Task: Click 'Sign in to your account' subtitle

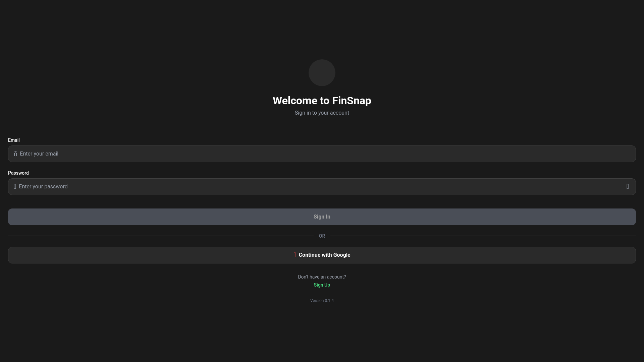Action: [322, 113]
